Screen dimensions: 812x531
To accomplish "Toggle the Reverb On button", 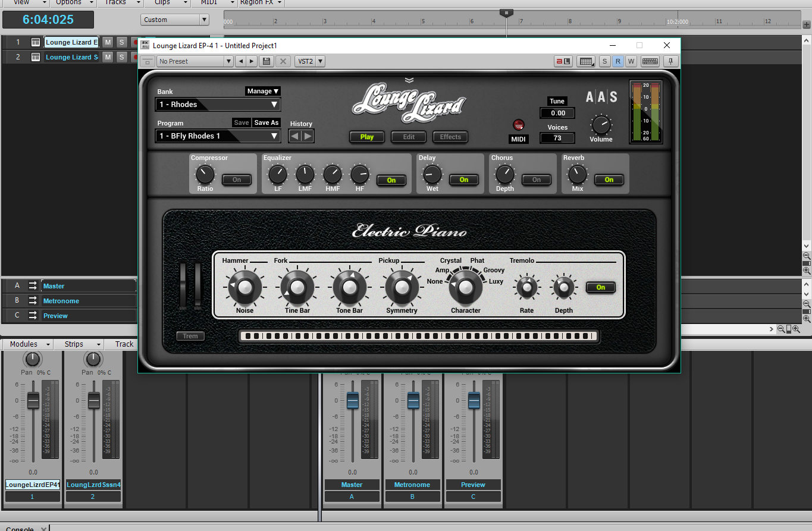I will pos(609,180).
